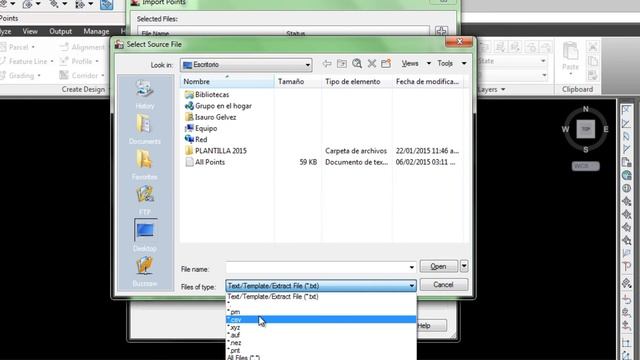
Task: Select the PLANTILLA 2015 folder
Action: click(220, 151)
